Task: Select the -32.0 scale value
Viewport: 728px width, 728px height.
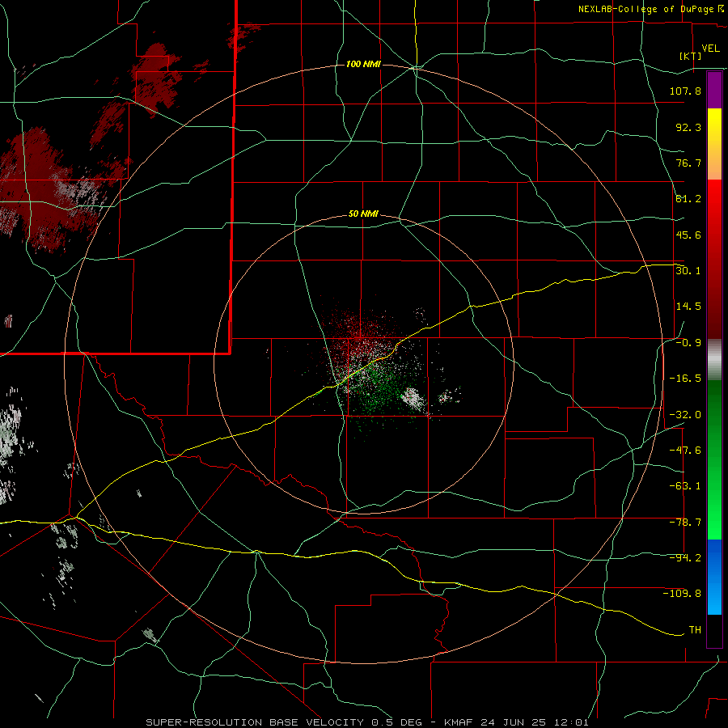Action: coord(685,415)
